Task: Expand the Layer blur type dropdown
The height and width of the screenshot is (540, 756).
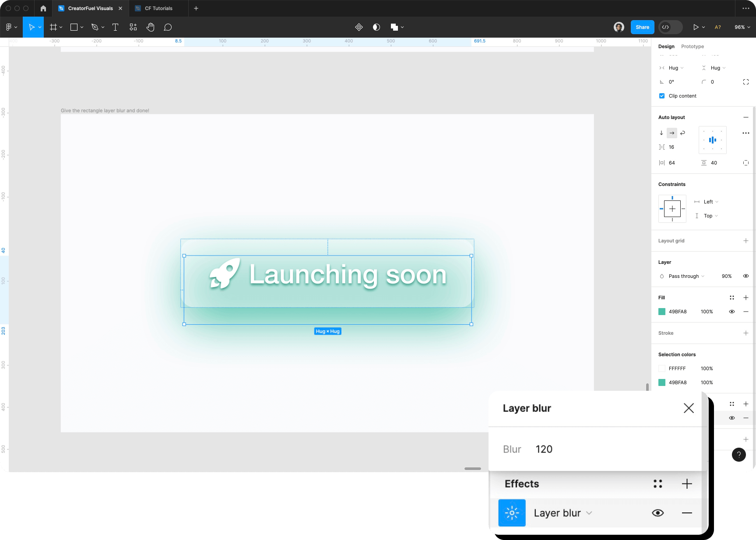Action: click(x=589, y=512)
